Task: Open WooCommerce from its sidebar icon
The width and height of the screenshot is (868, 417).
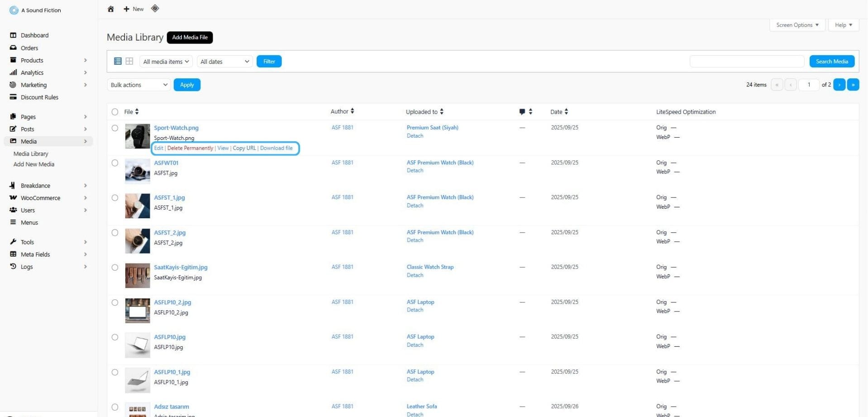Action: click(12, 198)
